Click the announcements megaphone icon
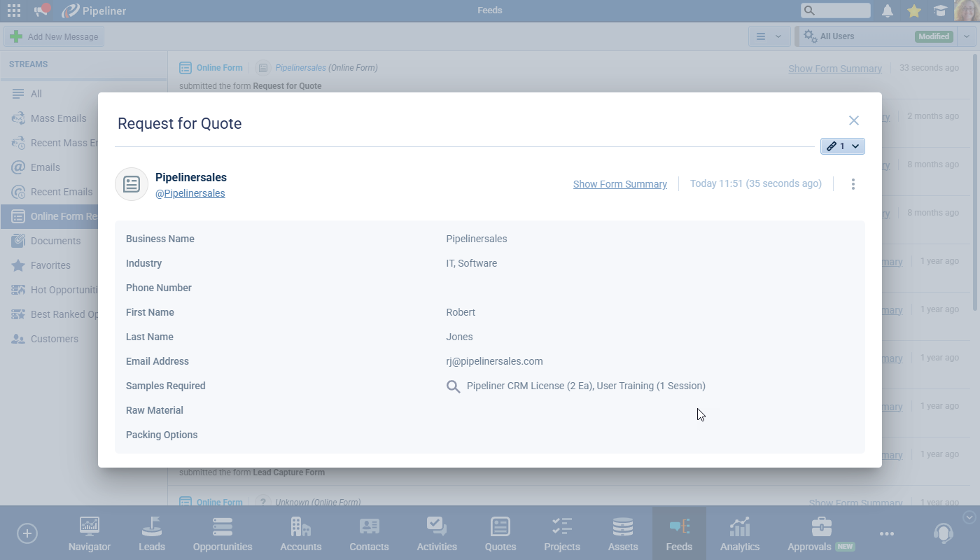This screenshot has width=980, height=560. [x=41, y=10]
